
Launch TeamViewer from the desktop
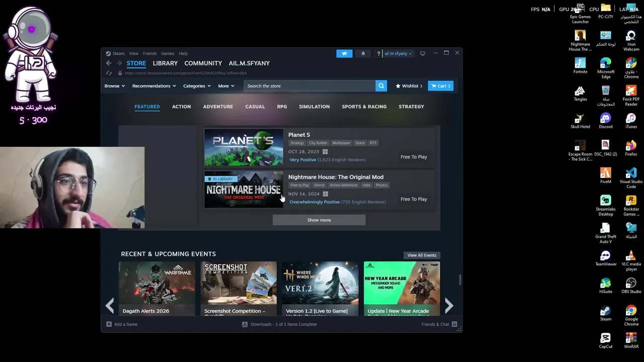click(x=606, y=258)
